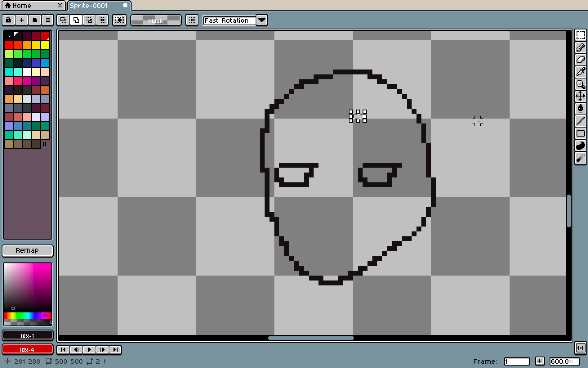Select the Blur tool
588x368 pixels.
point(580,158)
